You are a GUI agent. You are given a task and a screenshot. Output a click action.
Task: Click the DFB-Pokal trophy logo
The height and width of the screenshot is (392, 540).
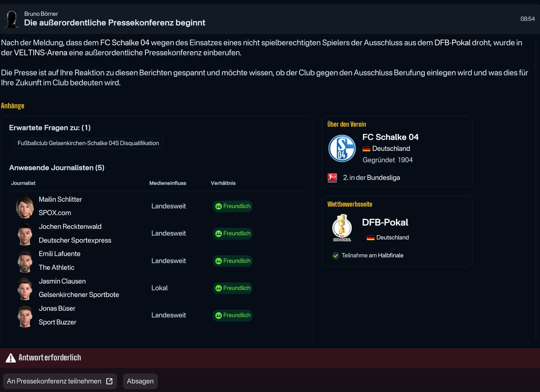coord(342,228)
